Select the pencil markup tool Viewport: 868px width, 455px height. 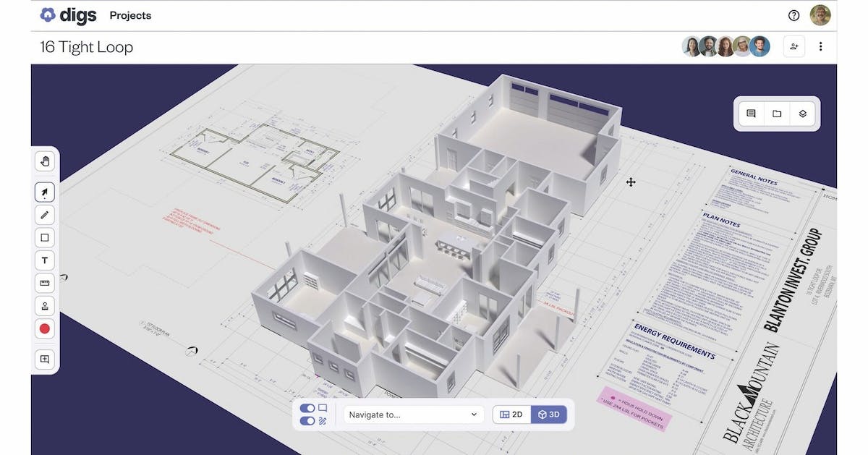44,215
